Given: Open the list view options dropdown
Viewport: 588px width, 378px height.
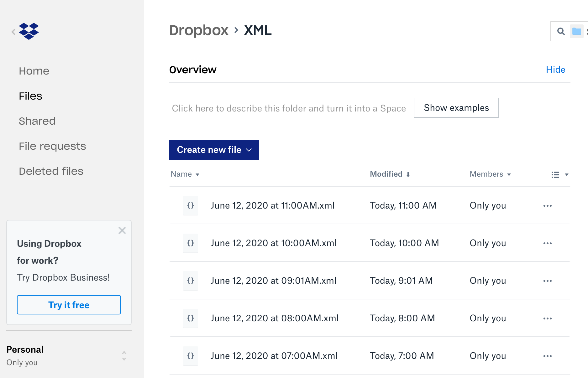Looking at the screenshot, I should point(560,174).
